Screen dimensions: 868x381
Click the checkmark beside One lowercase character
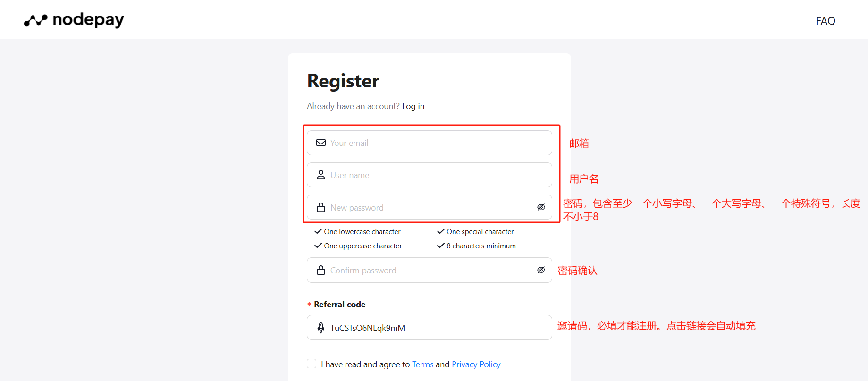pyautogui.click(x=317, y=231)
